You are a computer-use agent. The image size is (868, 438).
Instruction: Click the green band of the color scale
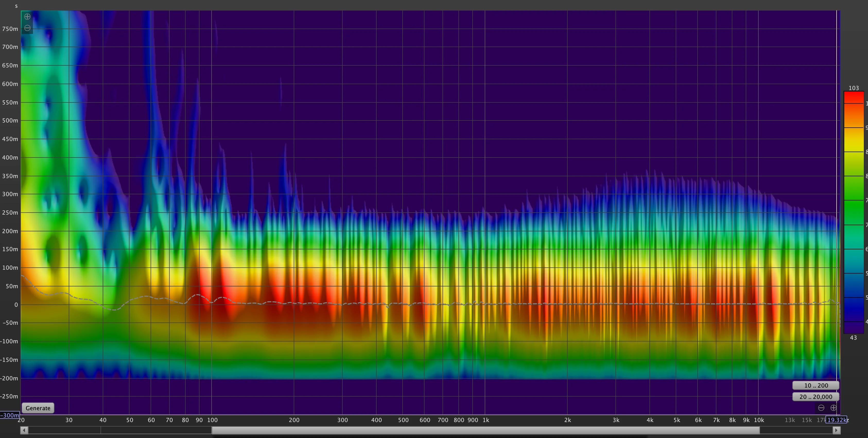click(x=854, y=202)
